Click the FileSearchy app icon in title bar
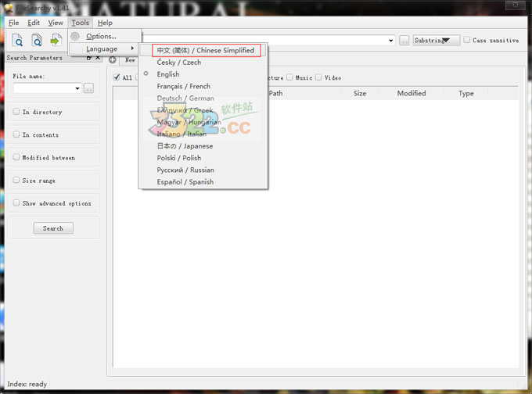The height and width of the screenshot is (394, 532). pos(9,8)
